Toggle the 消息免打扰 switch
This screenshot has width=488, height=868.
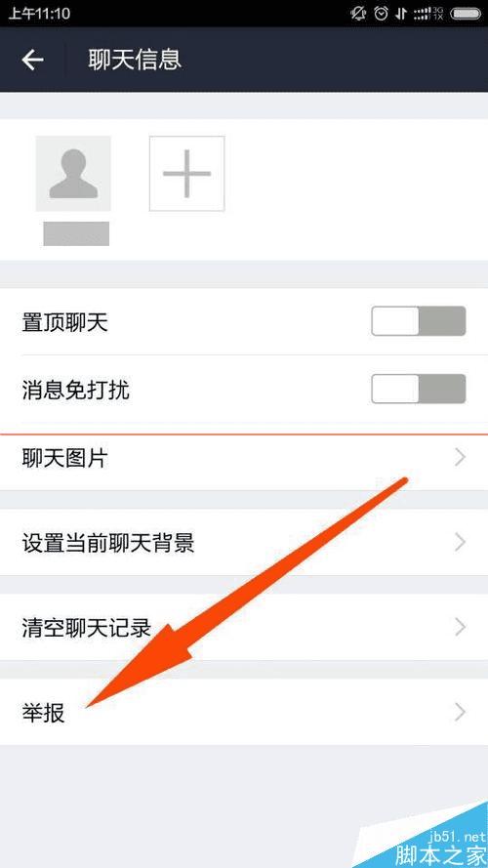pos(419,389)
